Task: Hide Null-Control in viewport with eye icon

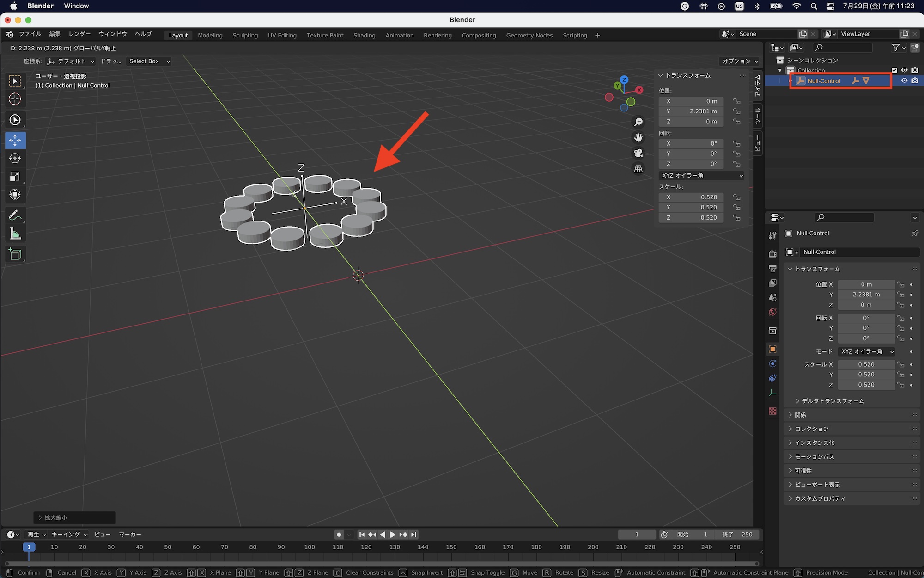Action: pos(904,80)
